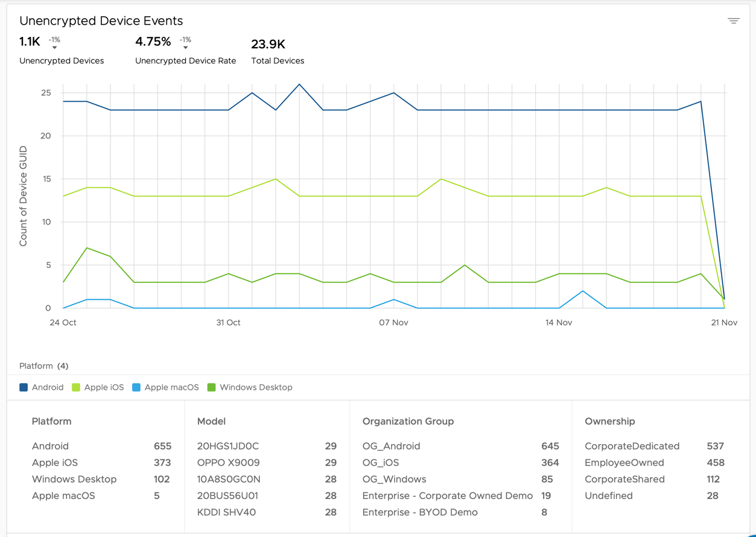Toggle Android series visibility in the legend
The height and width of the screenshot is (537, 756).
pyautogui.click(x=40, y=387)
